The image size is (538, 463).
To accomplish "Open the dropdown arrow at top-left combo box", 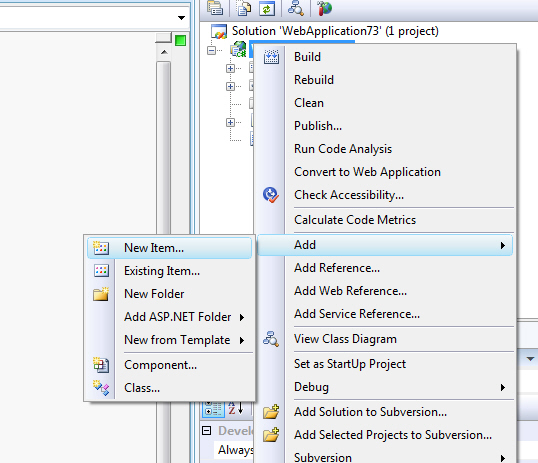I will 182,18.
